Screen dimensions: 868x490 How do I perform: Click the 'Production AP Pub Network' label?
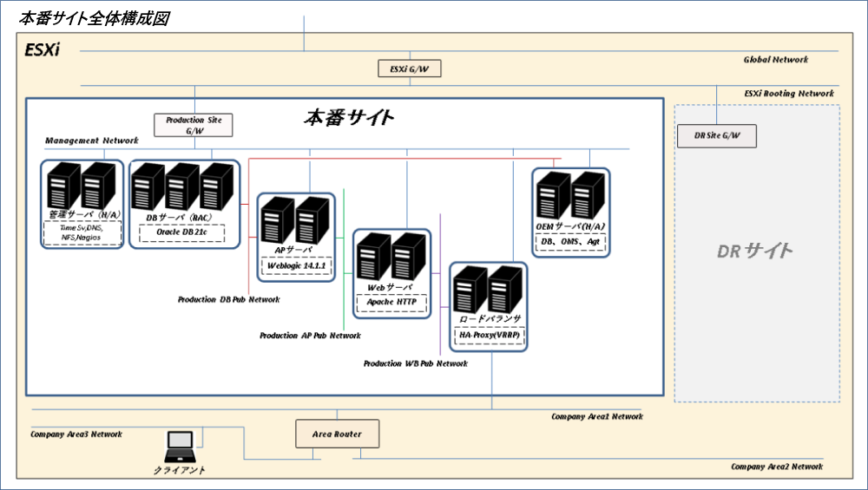(310, 336)
